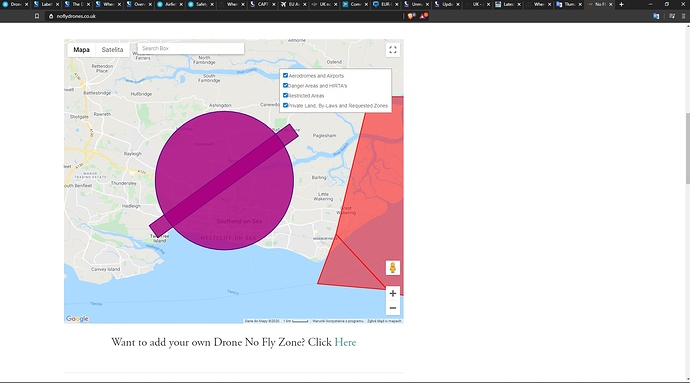Switch map to Satelita view
Screen dimensions: 690x383
(112, 50)
